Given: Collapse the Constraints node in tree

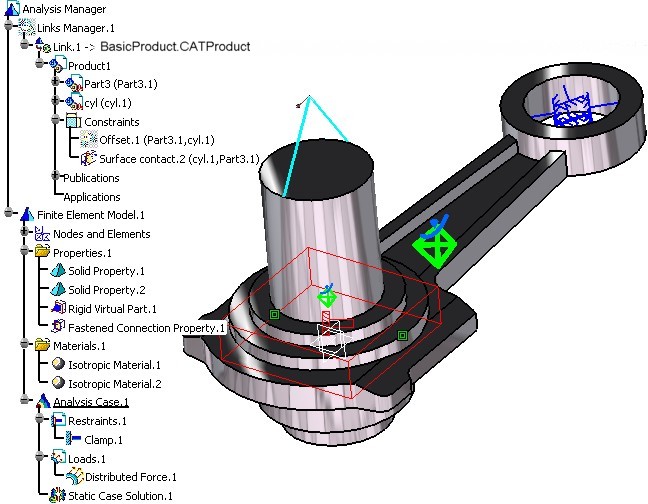Looking at the screenshot, I should click(x=57, y=121).
